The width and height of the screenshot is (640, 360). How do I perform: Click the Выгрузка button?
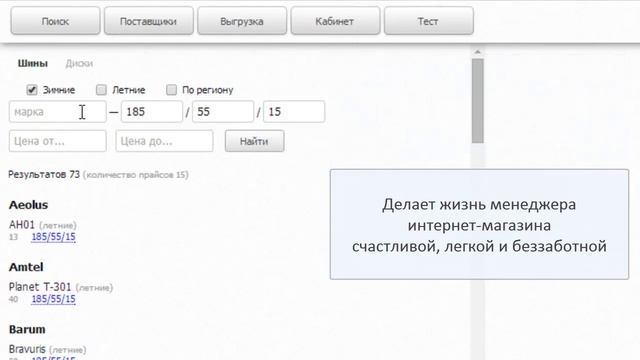point(242,21)
